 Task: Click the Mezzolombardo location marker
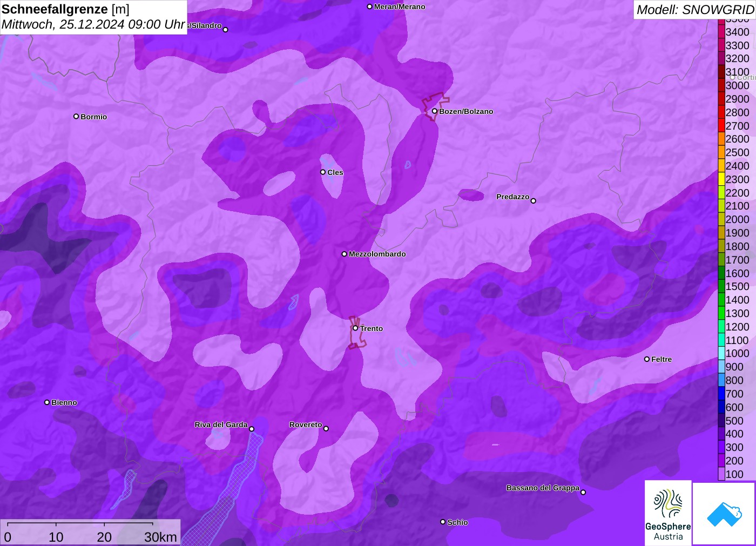pyautogui.click(x=345, y=254)
